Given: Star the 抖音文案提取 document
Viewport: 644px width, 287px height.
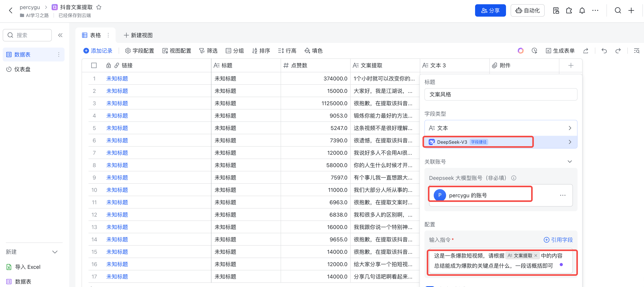Looking at the screenshot, I should (x=99, y=7).
